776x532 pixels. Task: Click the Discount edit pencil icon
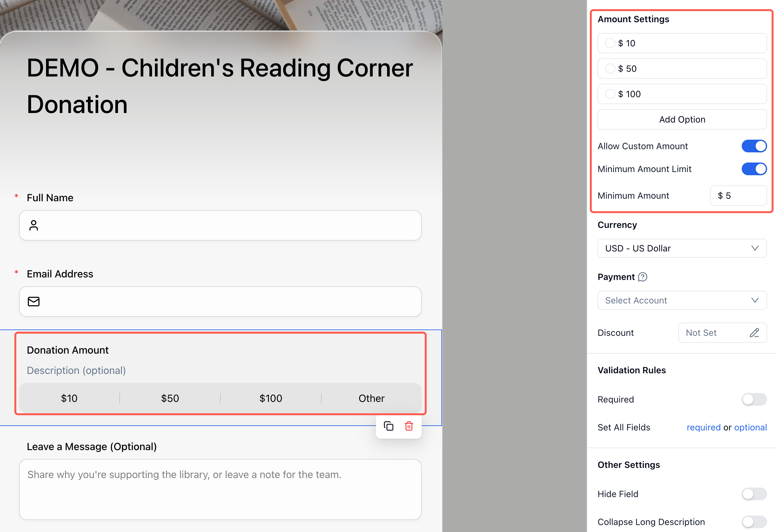click(754, 333)
